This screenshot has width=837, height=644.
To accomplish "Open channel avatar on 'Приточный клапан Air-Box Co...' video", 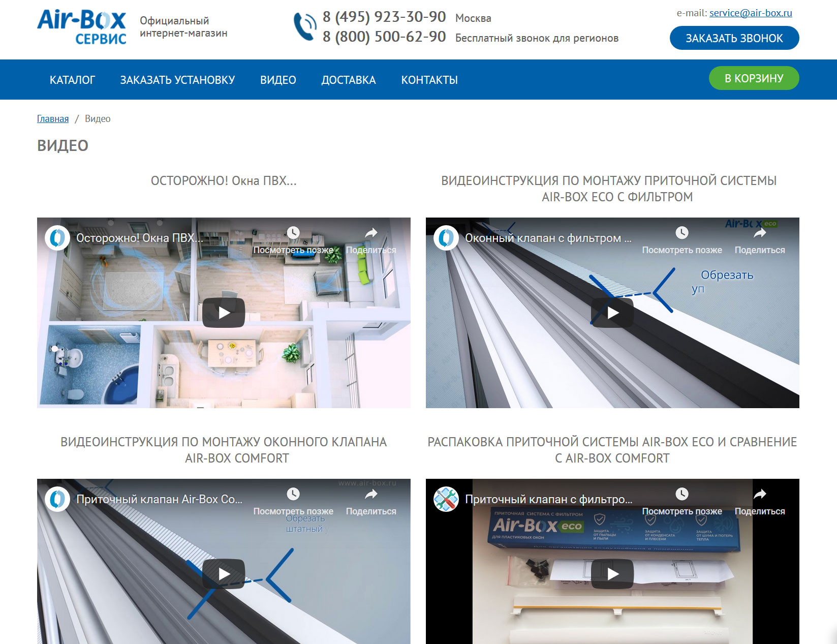I will (x=57, y=499).
